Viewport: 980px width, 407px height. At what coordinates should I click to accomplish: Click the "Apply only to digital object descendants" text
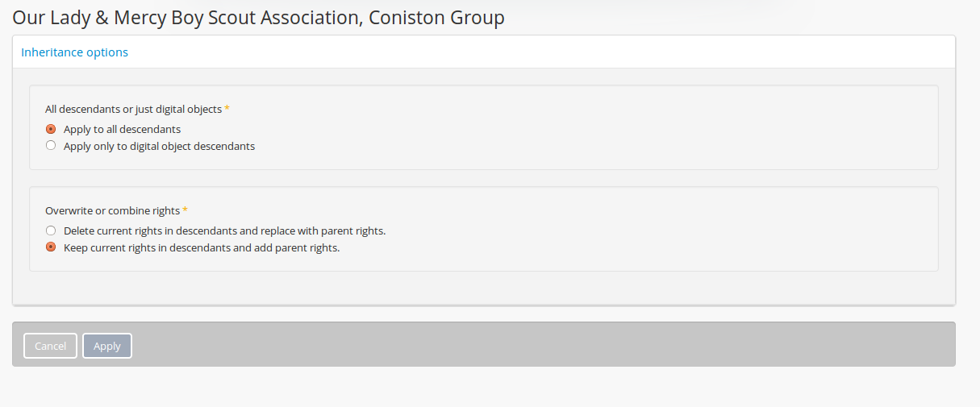tap(159, 146)
